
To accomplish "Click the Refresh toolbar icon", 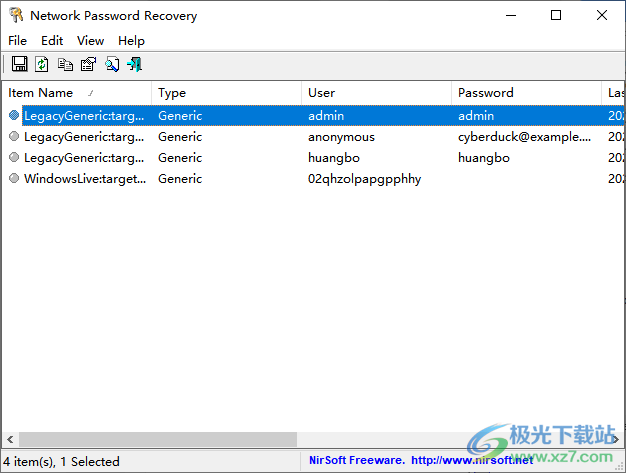I will [42, 64].
